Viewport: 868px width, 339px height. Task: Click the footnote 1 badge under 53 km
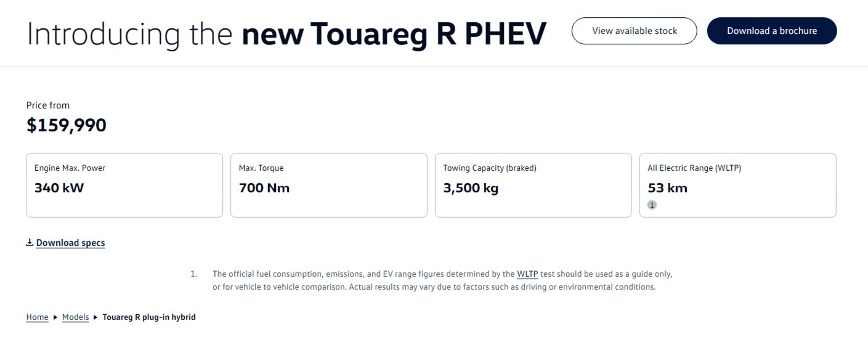coord(652,205)
